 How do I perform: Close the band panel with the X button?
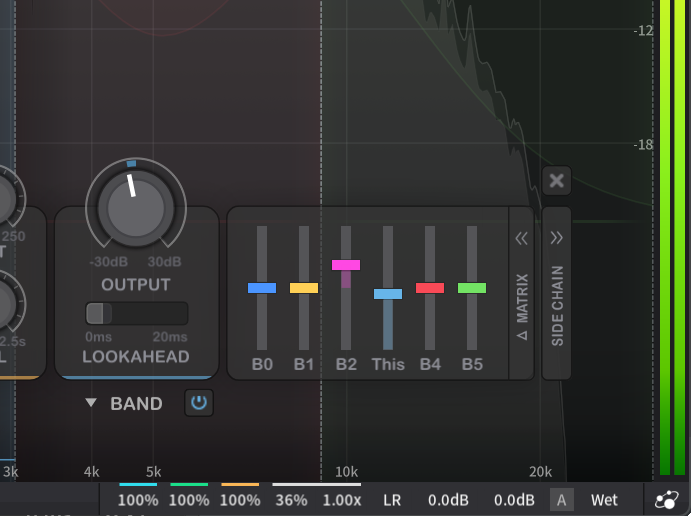tap(557, 181)
